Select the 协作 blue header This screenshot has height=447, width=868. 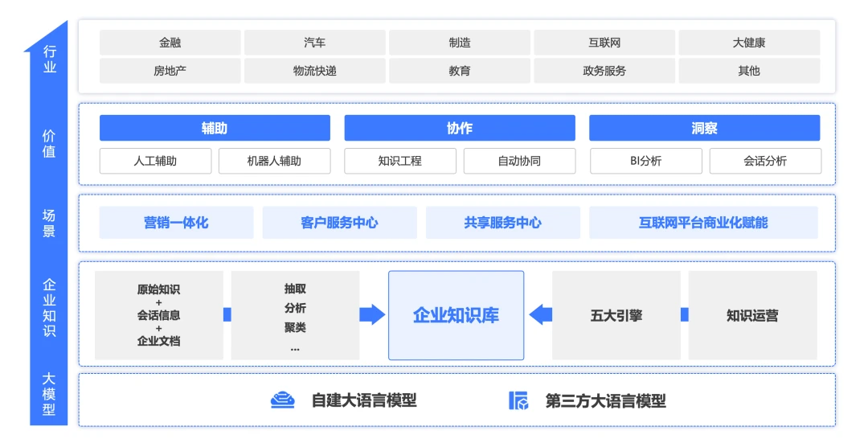tap(460, 128)
